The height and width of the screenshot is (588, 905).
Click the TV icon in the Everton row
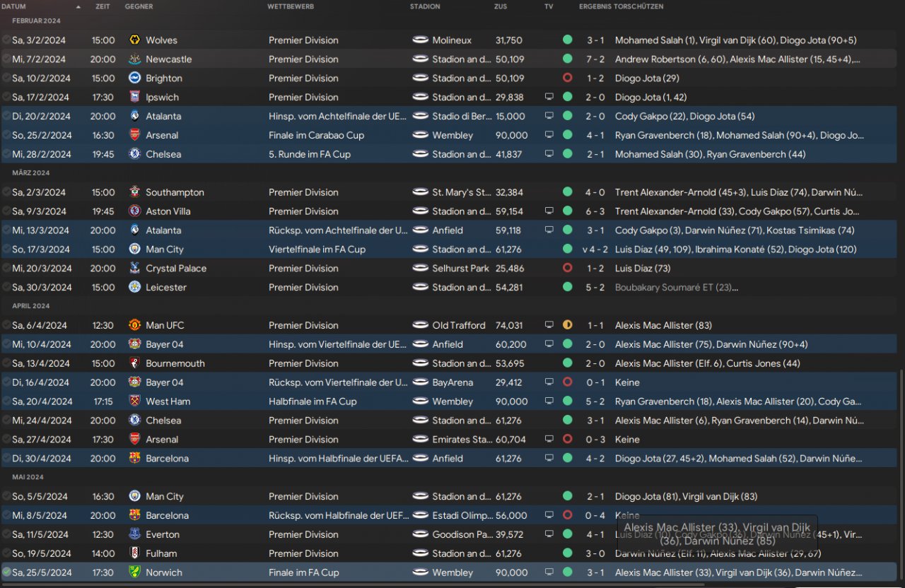pyautogui.click(x=549, y=535)
